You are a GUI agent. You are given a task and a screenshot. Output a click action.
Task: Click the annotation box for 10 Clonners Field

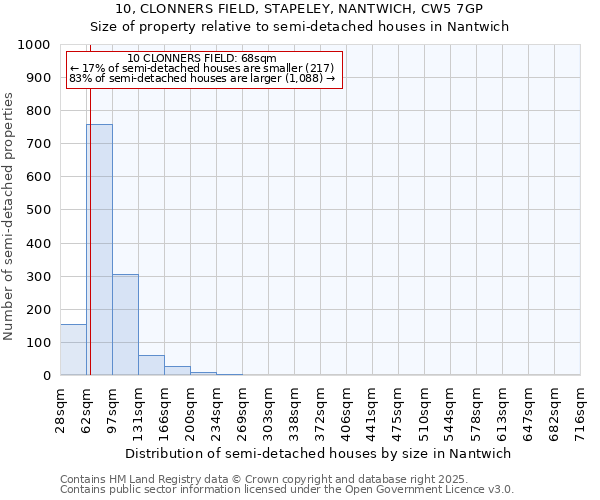[x=203, y=69]
